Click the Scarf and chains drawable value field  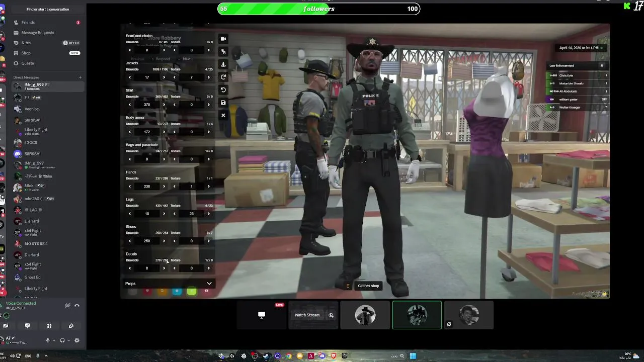tap(147, 50)
